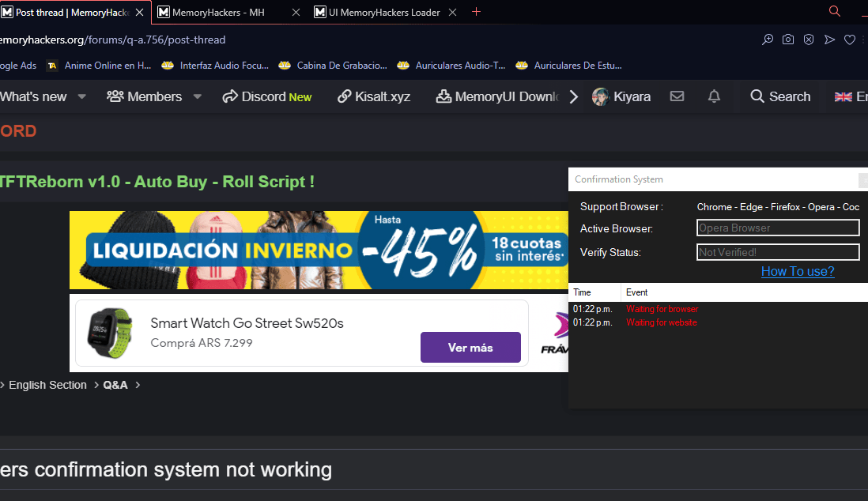Open the Liquidación Invierno banner ad
The image size is (868, 501).
coord(319,250)
